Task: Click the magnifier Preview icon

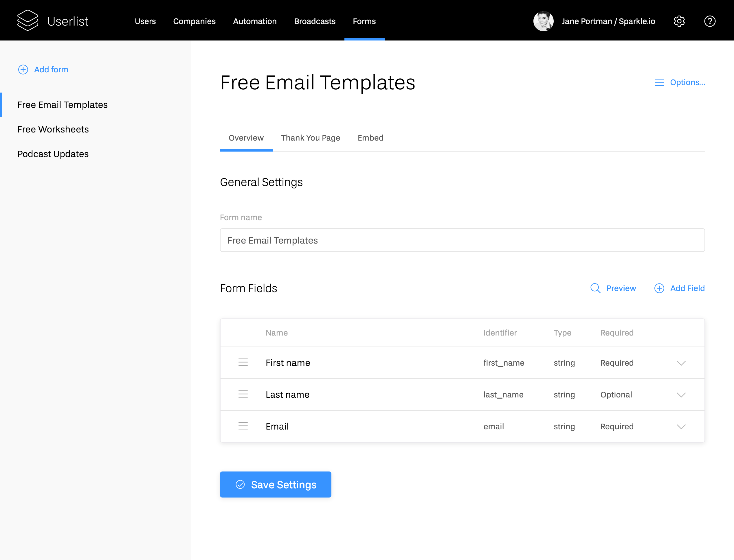Action: (595, 288)
